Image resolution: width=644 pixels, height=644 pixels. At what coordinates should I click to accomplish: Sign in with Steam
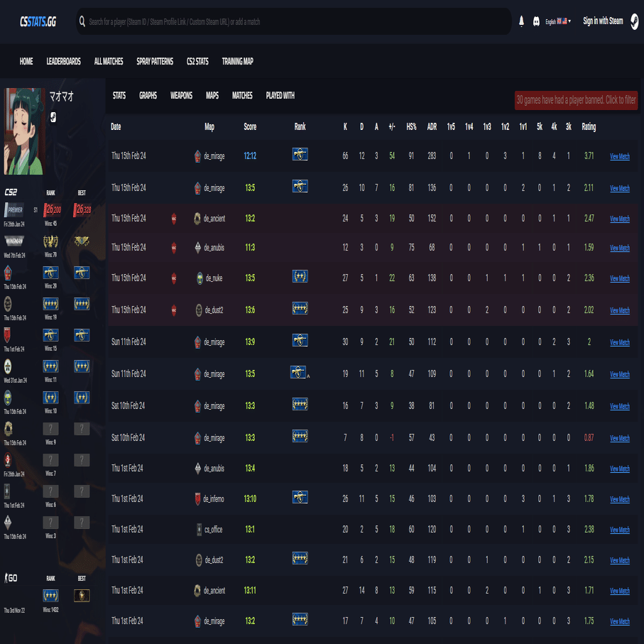[x=603, y=21]
